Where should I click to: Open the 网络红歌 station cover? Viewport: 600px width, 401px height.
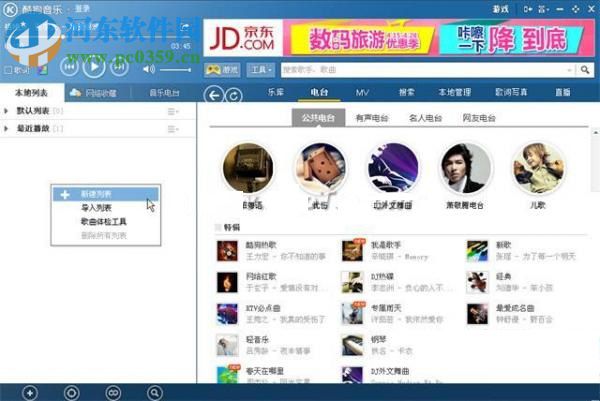[x=227, y=282]
